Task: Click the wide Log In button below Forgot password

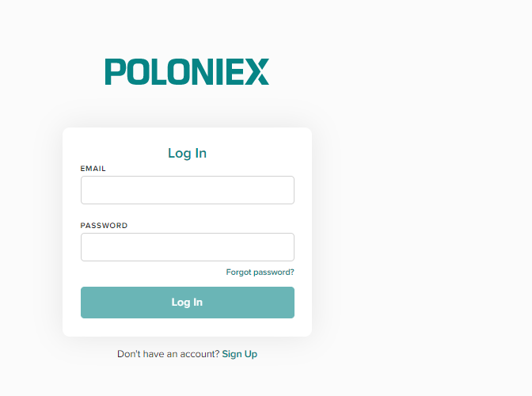Action: click(188, 303)
